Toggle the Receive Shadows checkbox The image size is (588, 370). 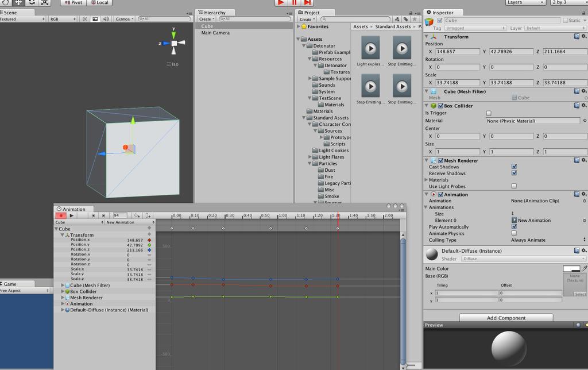[x=514, y=173]
